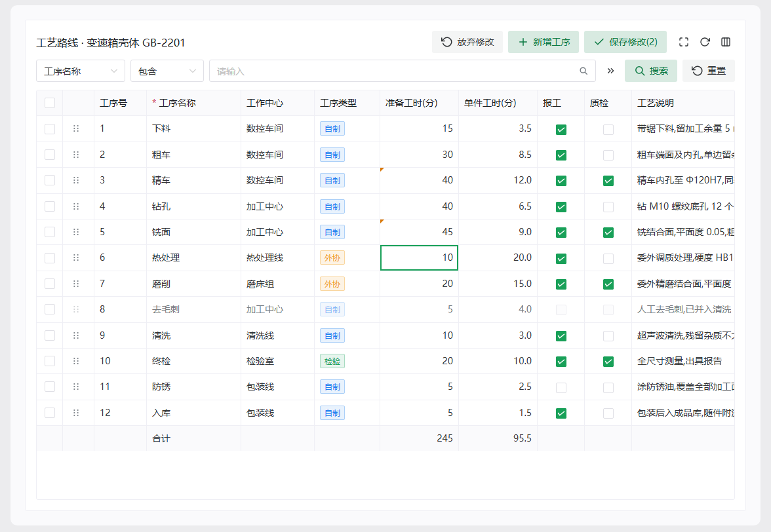Check 质检 for the 下料 row
The height and width of the screenshot is (532, 771).
(608, 130)
